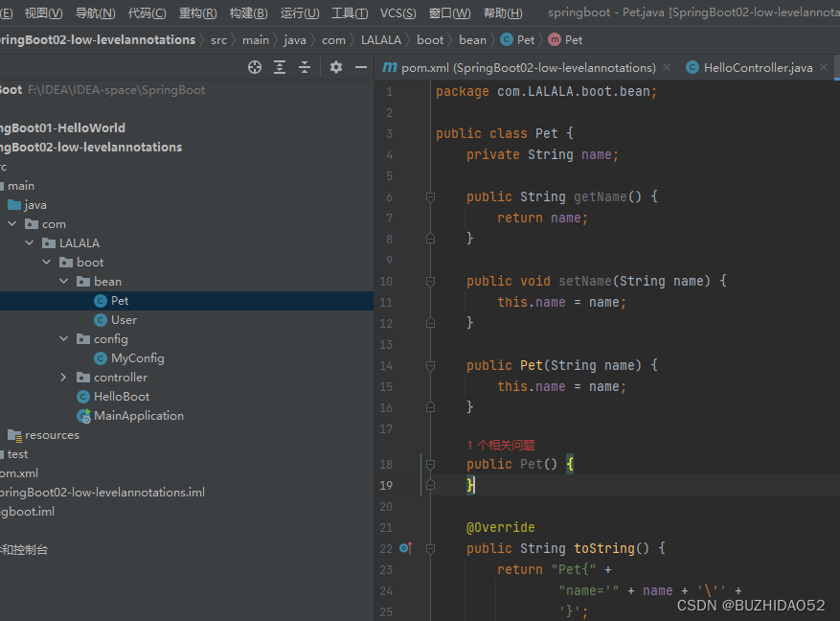Hide the project panel with minus icon
The height and width of the screenshot is (621, 840).
coord(361,67)
